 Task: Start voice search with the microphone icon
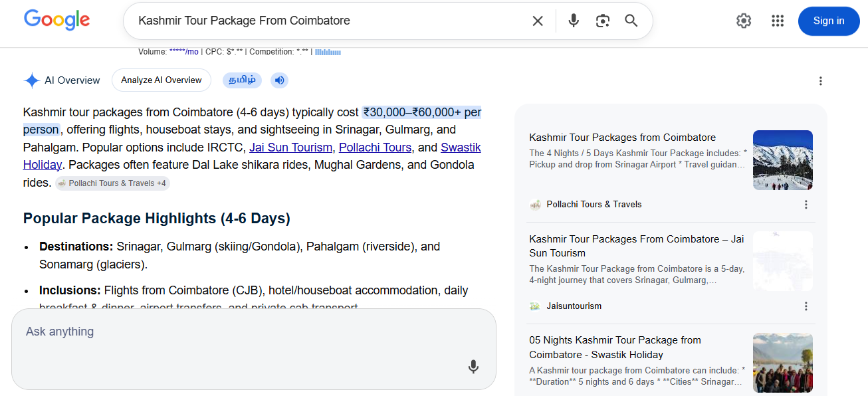coord(574,21)
